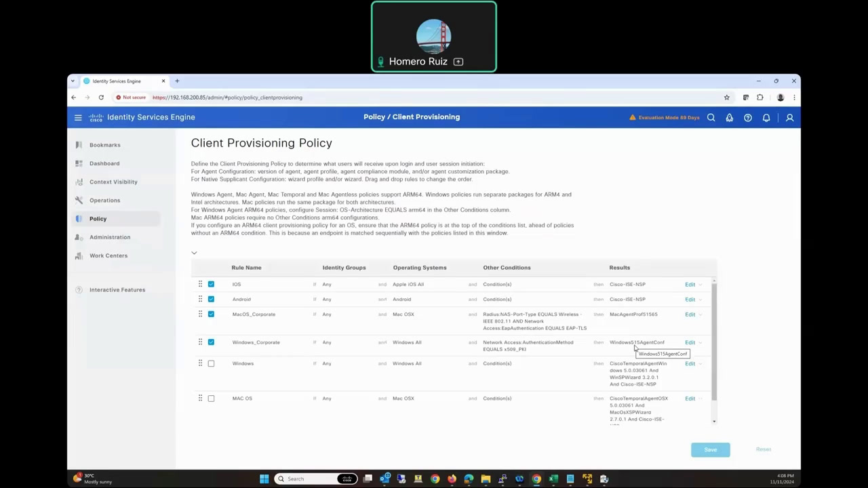The width and height of the screenshot is (868, 488).
Task: Expand Edit dropdown arrow for IOS rule
Action: pyautogui.click(x=701, y=285)
